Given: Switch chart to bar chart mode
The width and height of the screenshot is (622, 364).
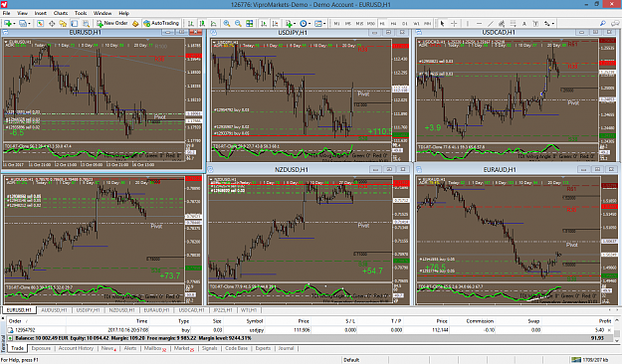Looking at the screenshot, I should click(191, 24).
